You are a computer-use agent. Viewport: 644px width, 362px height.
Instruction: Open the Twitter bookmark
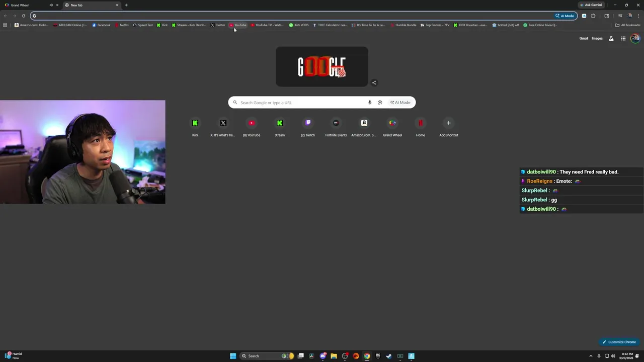coord(218,25)
